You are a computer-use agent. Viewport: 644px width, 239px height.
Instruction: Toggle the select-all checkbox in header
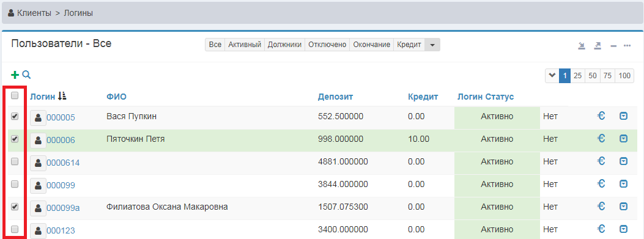pyautogui.click(x=15, y=96)
